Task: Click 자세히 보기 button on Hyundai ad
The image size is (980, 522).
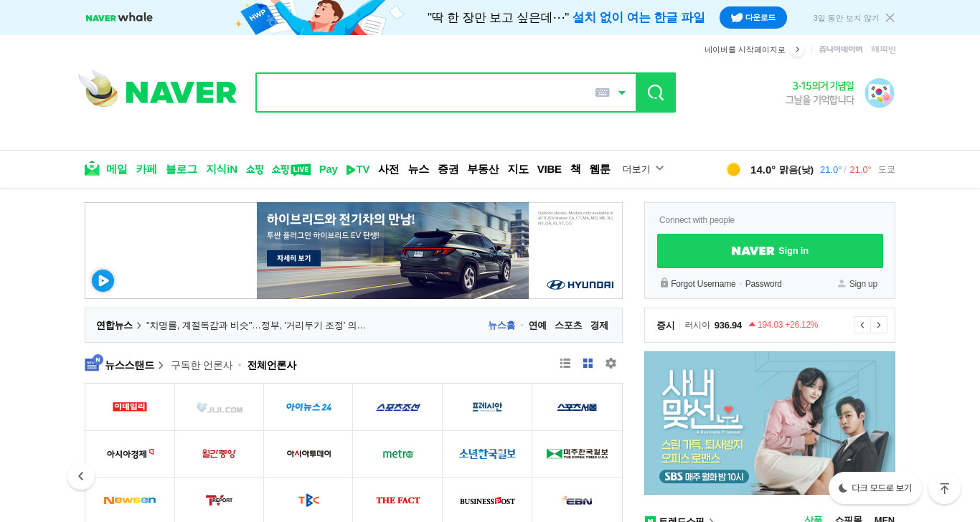Action: 293,258
